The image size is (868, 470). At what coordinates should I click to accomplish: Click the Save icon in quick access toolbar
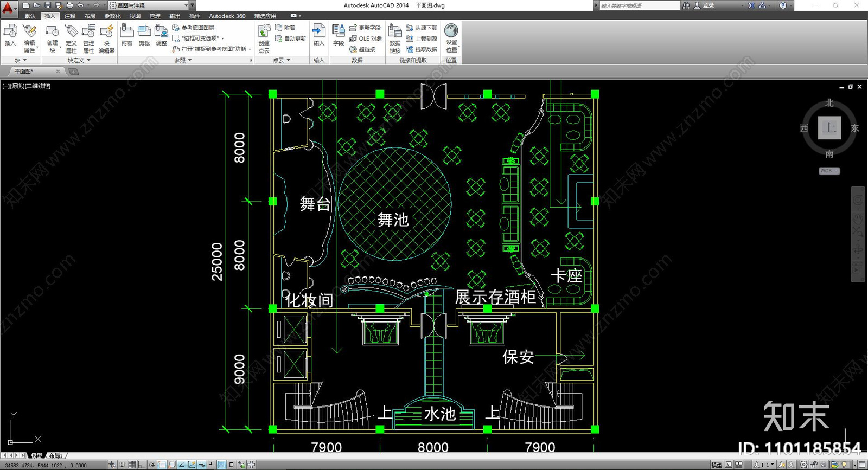pos(48,5)
